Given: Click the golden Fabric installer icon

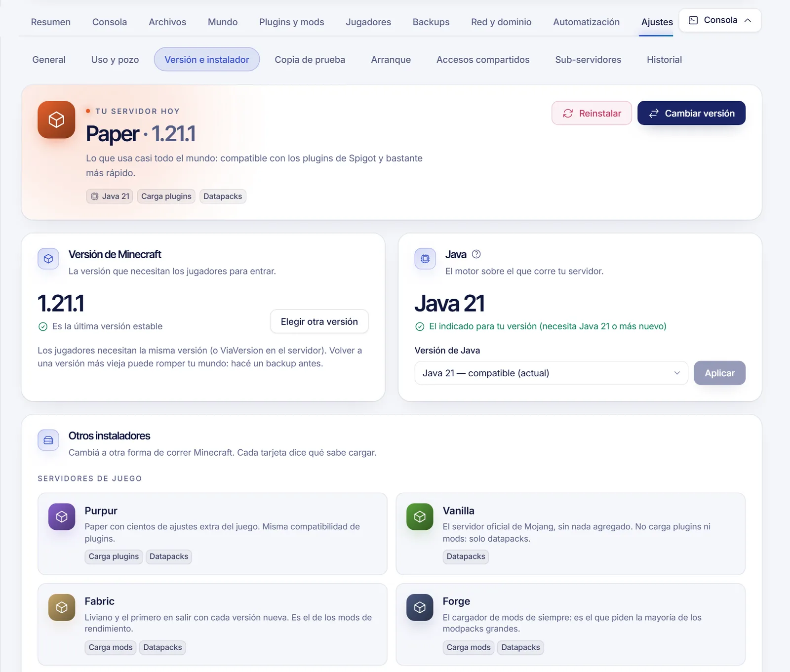Looking at the screenshot, I should tap(62, 607).
